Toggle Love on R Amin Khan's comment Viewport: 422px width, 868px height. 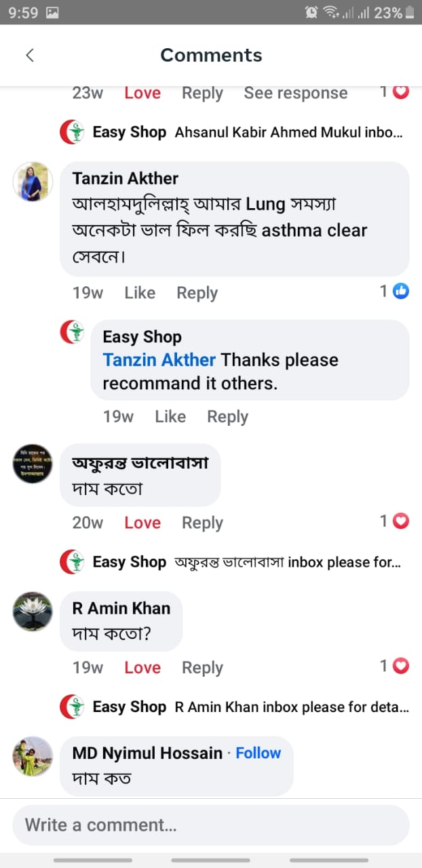142,668
